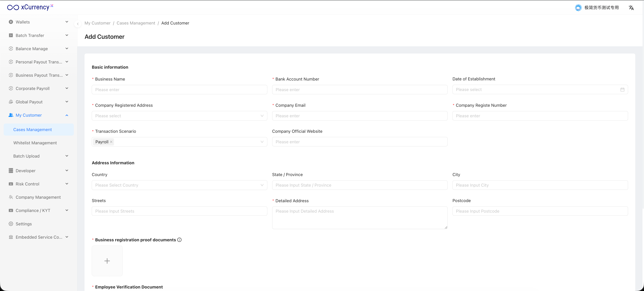This screenshot has height=291, width=644.
Task: Remove the Payroll tag with its x
Action: pos(111,142)
